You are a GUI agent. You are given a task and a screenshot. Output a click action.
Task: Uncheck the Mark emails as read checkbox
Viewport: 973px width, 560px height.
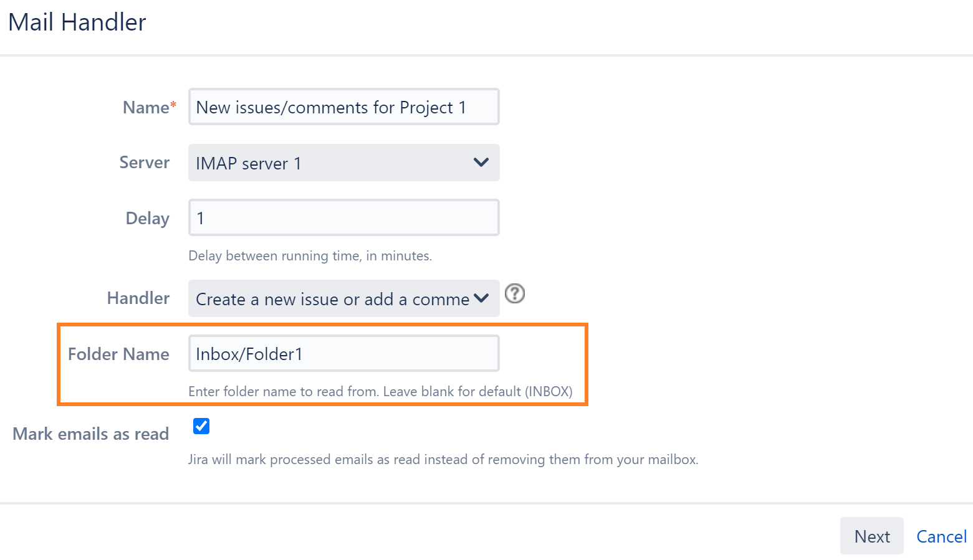pyautogui.click(x=201, y=425)
